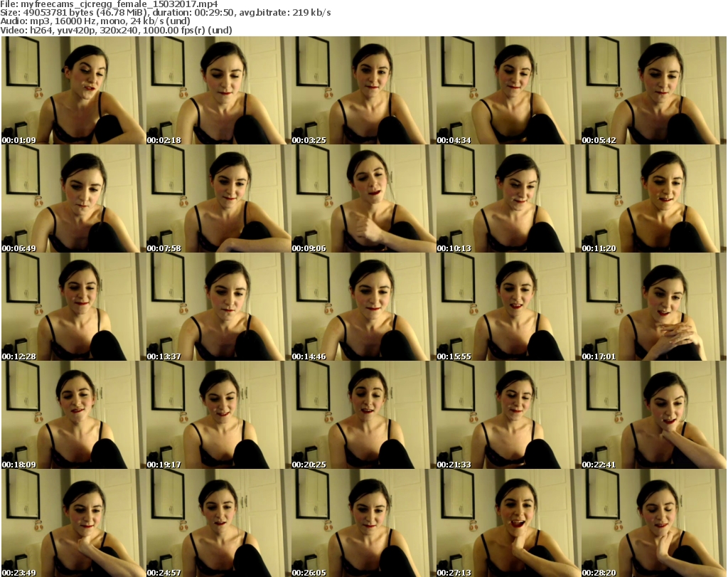Select the thumbnail frame at 00:23:49
The width and height of the screenshot is (728, 577).
73,523
